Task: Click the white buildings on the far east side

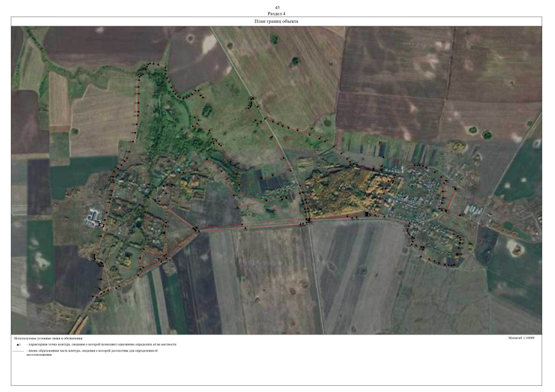Action: click(474, 210)
